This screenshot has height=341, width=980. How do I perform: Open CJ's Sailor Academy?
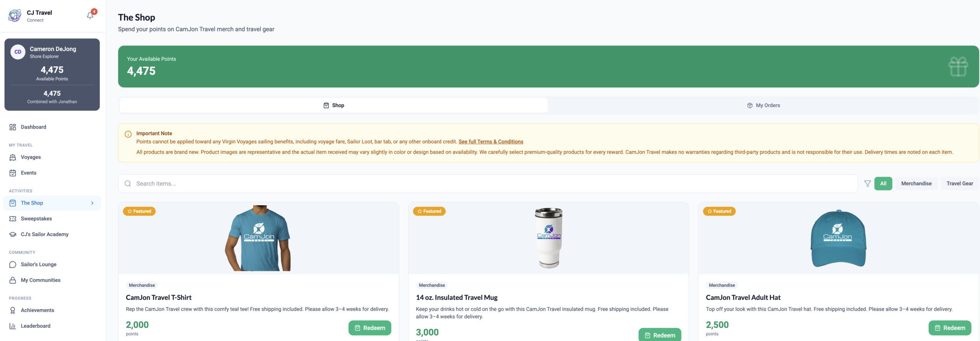tap(52, 234)
